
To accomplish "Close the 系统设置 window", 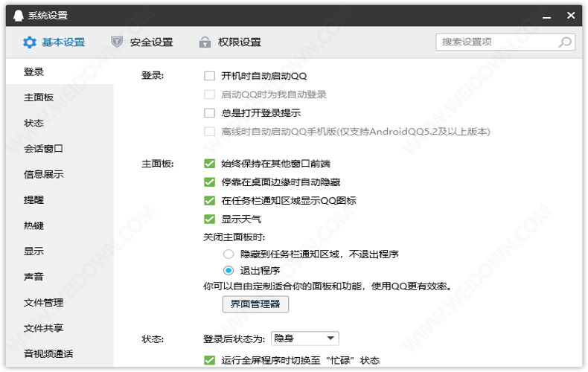I will 570,15.
